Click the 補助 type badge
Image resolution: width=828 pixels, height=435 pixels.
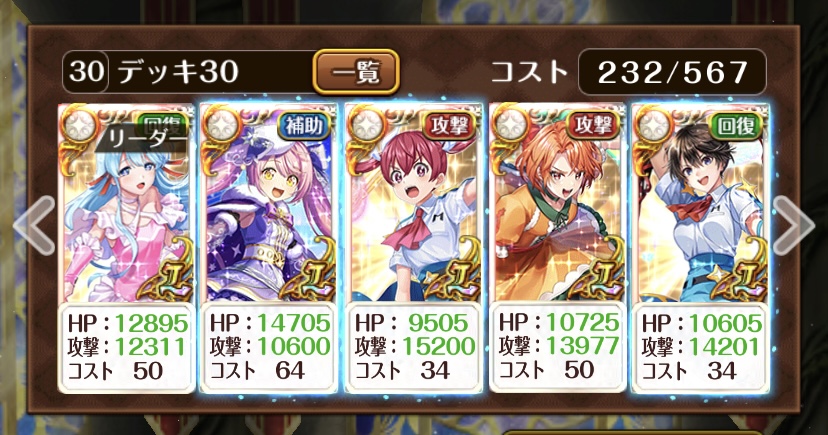(304, 127)
